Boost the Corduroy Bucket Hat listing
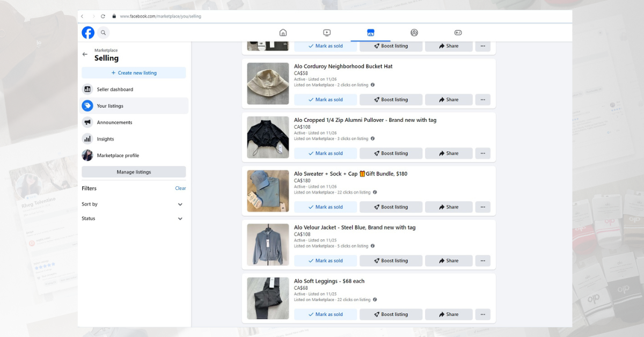The image size is (644, 337). [x=391, y=100]
